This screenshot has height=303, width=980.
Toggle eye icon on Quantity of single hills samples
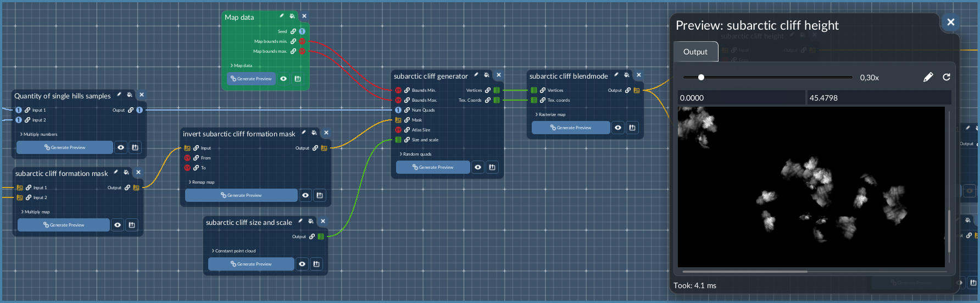pos(121,147)
